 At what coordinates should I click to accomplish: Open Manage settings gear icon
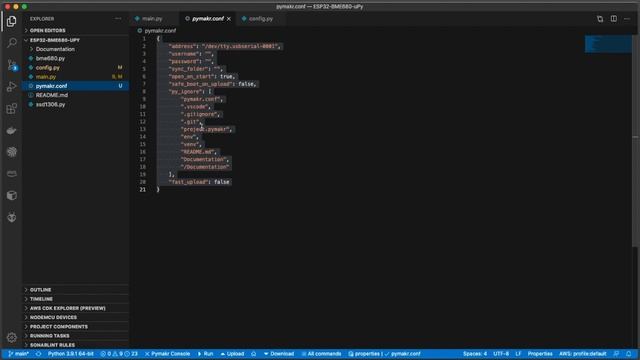click(11, 337)
